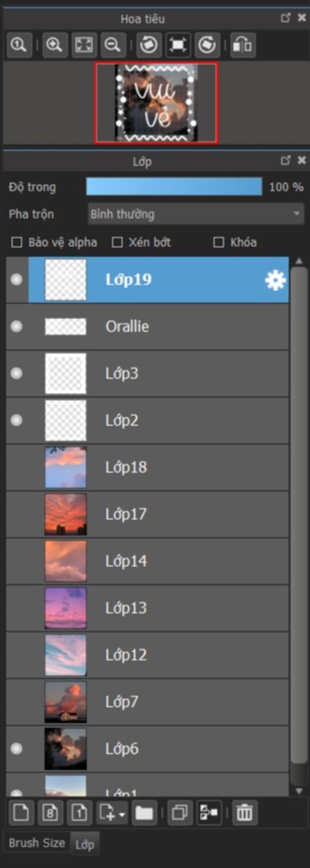Delete layer with trash icon
The width and height of the screenshot is (310, 868).
245,812
